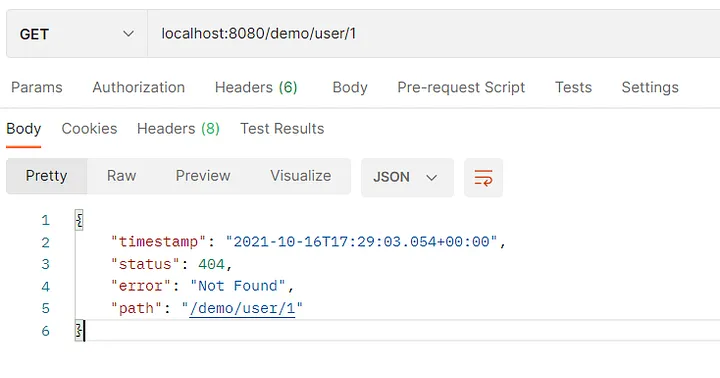Follow the /demo/user/1 path link
720x378 pixels.
pyautogui.click(x=242, y=308)
